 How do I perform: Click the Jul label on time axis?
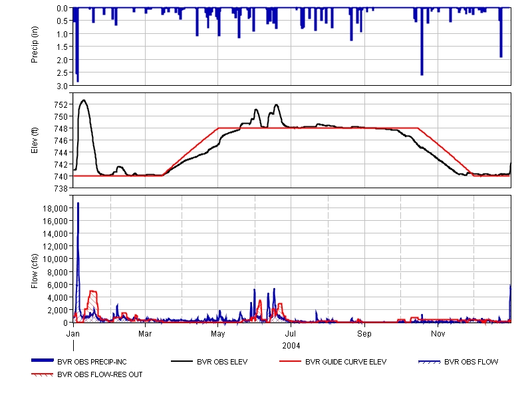(x=291, y=332)
